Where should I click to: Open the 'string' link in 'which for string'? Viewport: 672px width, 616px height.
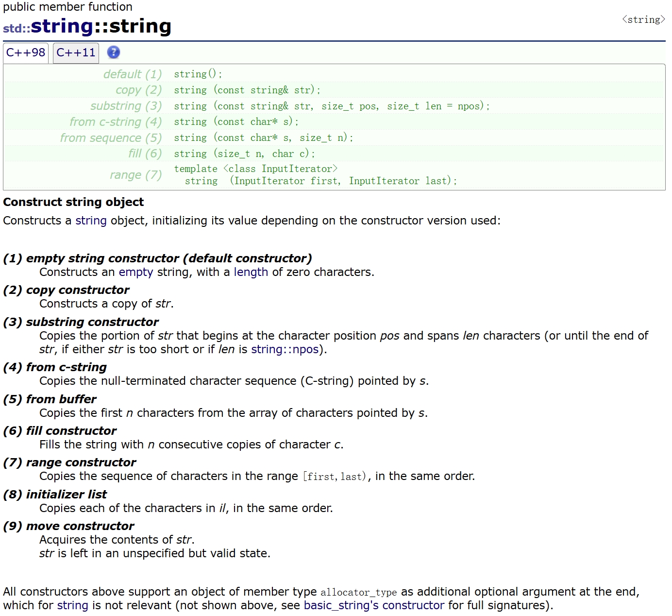point(73,605)
